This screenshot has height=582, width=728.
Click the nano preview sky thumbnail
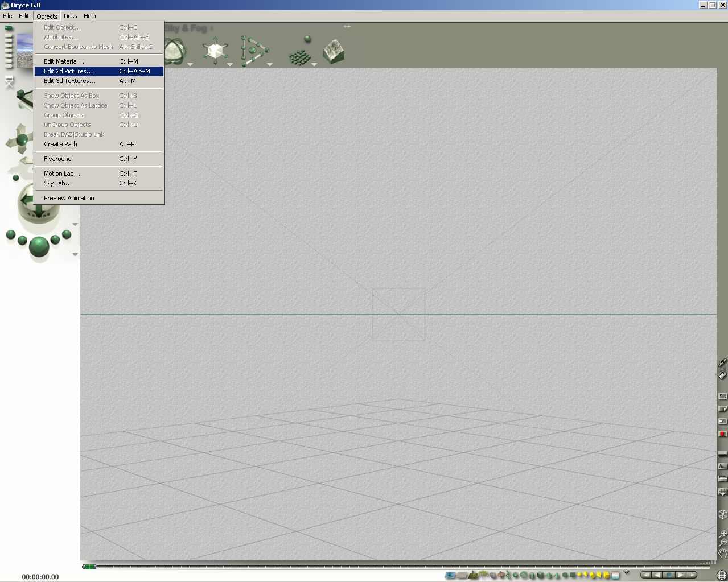pyautogui.click(x=25, y=51)
